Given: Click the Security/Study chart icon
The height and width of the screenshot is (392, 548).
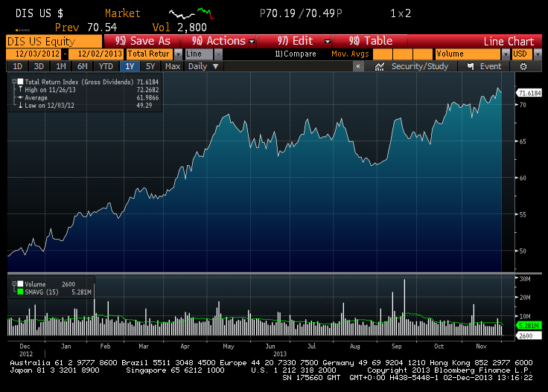Looking at the screenshot, I should pyautogui.click(x=379, y=66).
